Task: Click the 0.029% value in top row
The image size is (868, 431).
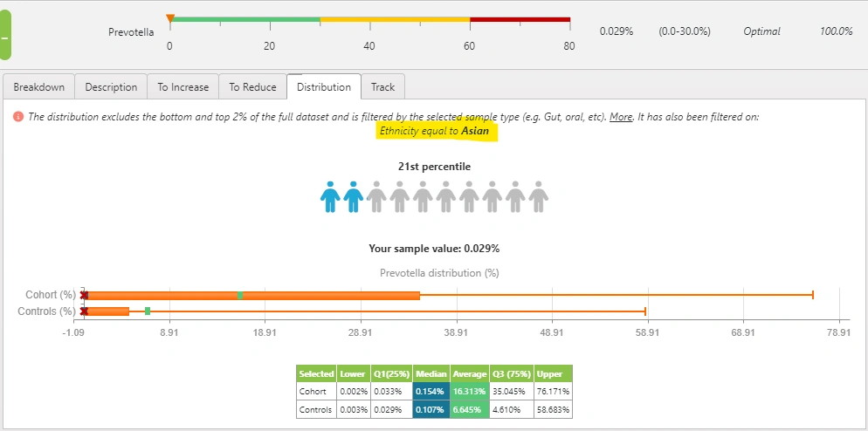Action: click(617, 31)
